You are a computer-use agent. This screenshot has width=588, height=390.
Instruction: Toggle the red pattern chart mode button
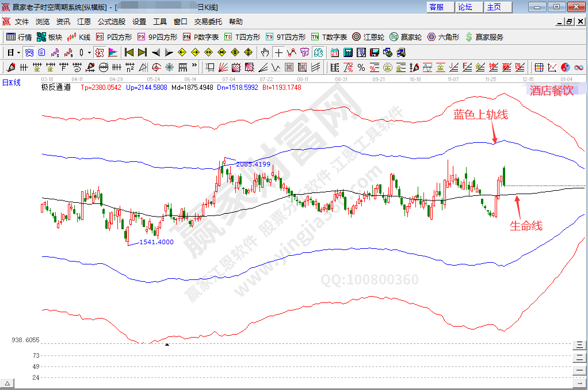tap(100, 52)
